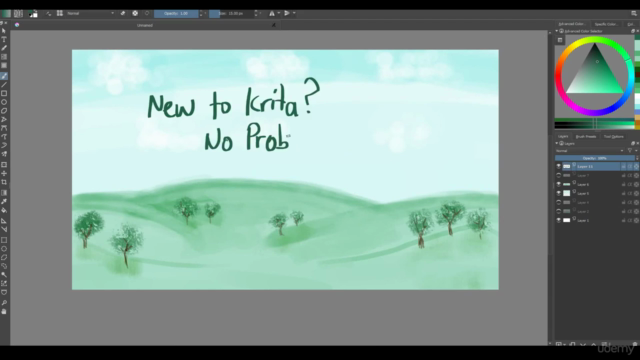Toggle lock on Layer 11
Image resolution: width=640 pixels, height=360 pixels.
click(x=623, y=167)
